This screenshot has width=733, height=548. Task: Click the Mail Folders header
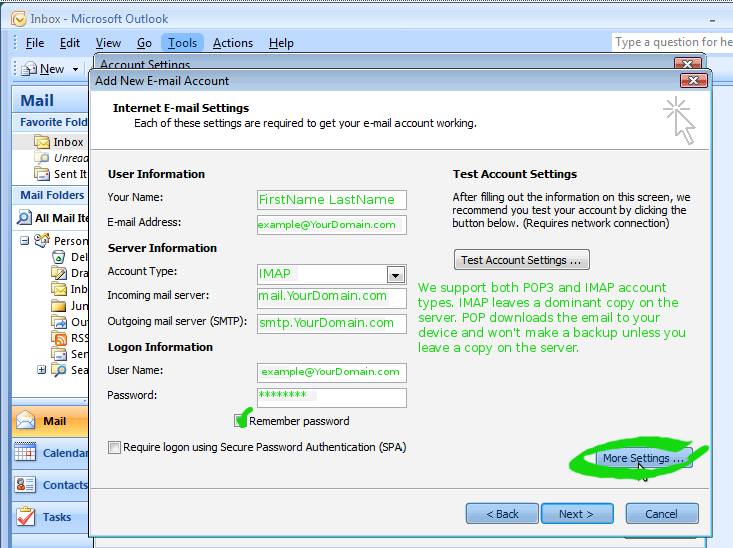point(51,195)
